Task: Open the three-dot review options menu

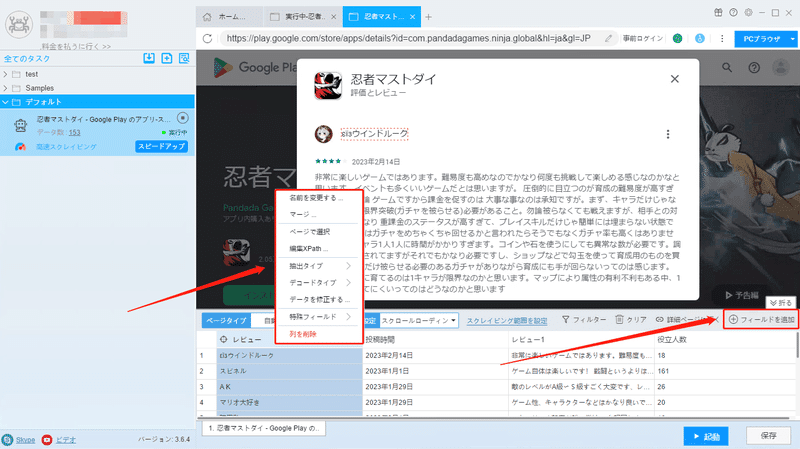Action: click(x=668, y=134)
